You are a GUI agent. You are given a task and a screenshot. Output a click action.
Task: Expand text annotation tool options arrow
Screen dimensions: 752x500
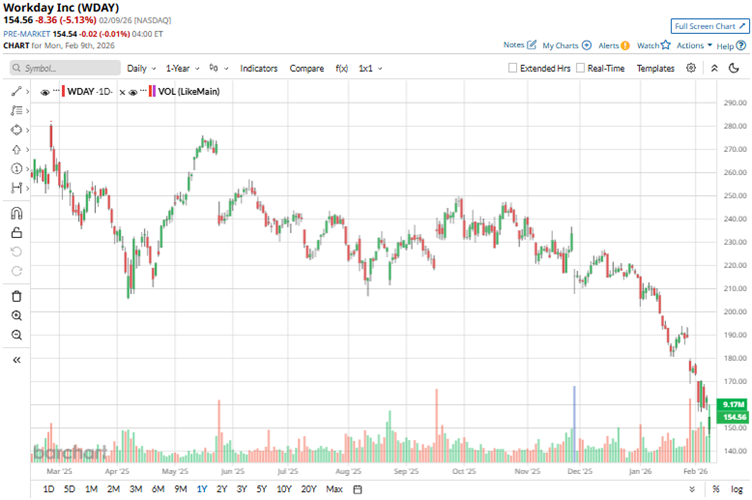pos(28,111)
